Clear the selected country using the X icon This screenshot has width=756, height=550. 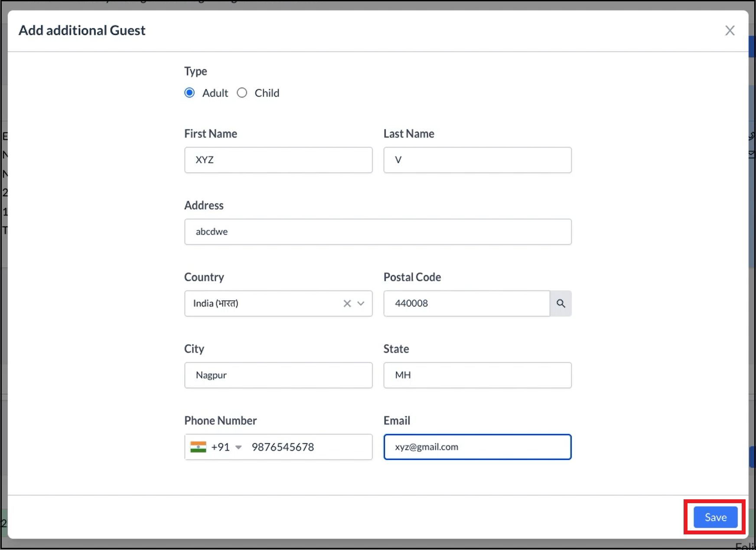click(x=347, y=303)
